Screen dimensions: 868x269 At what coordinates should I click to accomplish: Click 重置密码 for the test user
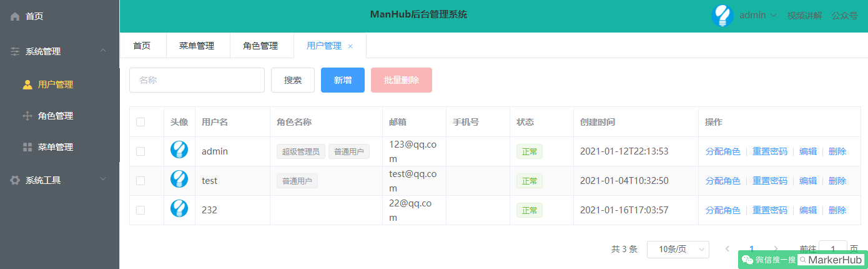(770, 181)
